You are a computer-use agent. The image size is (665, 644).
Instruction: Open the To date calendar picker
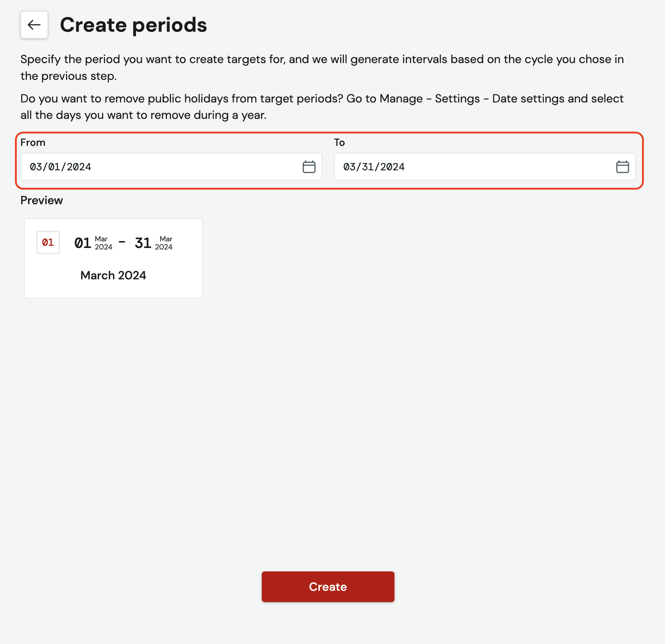click(622, 167)
